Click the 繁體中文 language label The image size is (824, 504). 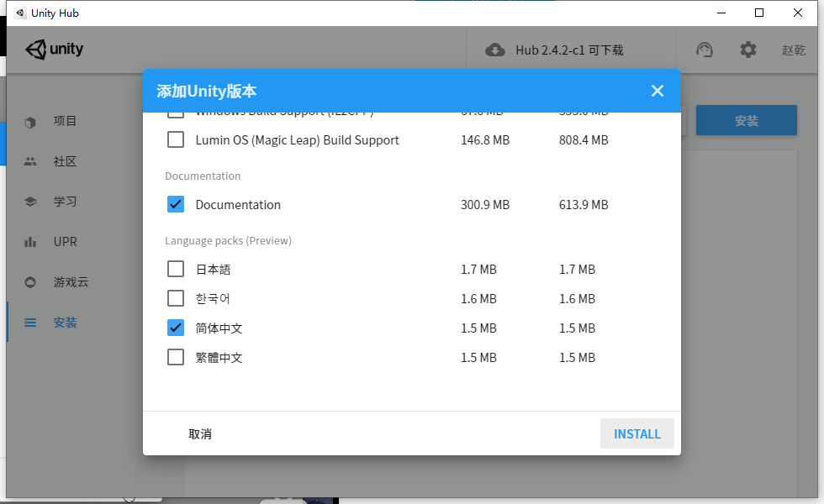[x=219, y=358]
